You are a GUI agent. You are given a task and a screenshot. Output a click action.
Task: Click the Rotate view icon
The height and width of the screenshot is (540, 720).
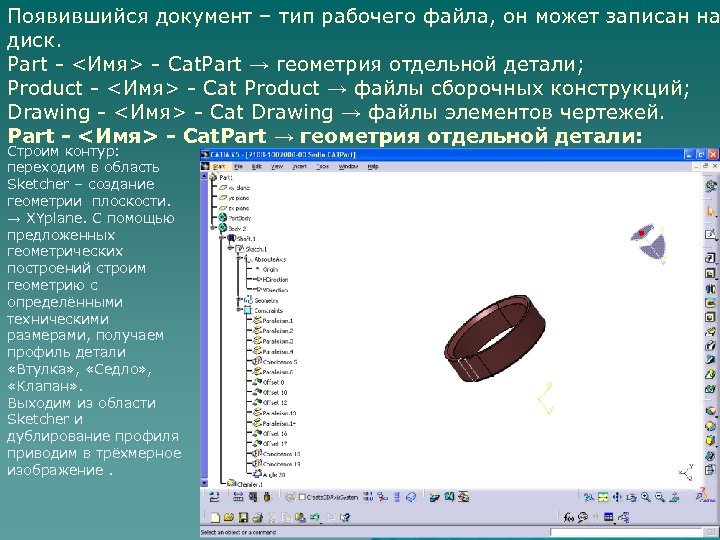coord(631,497)
